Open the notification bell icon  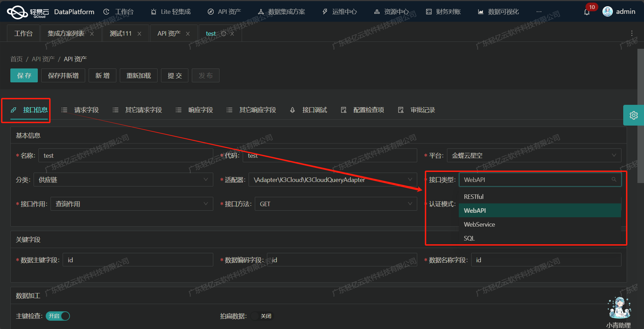[x=587, y=12]
